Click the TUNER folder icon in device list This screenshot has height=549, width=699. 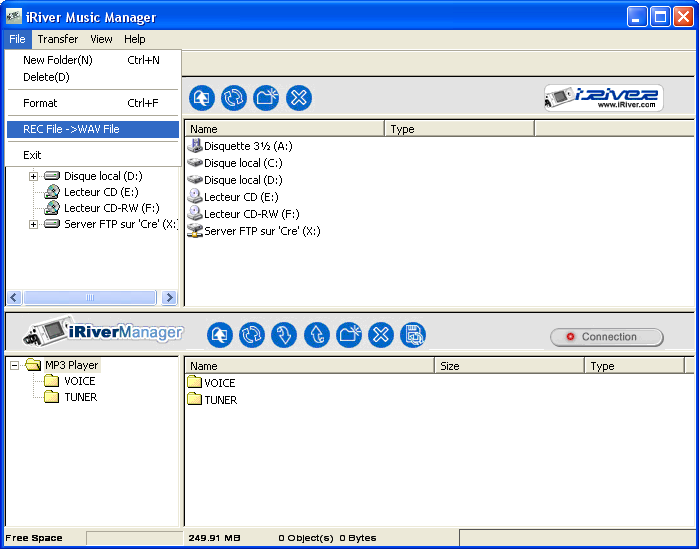[194, 399]
